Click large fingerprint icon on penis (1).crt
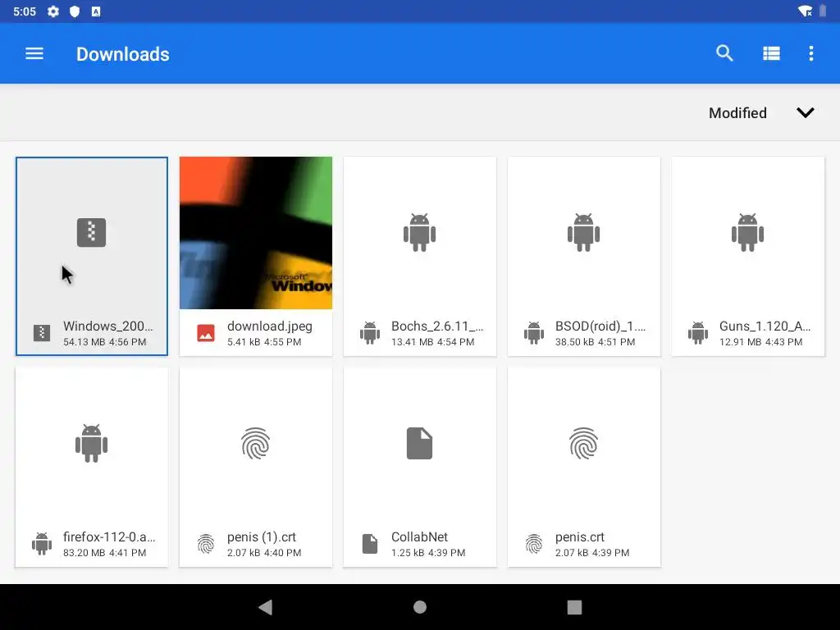Viewport: 840px width, 630px height. 256,443
